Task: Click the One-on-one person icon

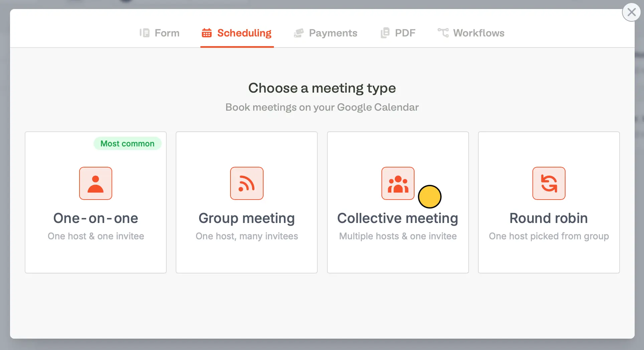Action: [x=96, y=183]
